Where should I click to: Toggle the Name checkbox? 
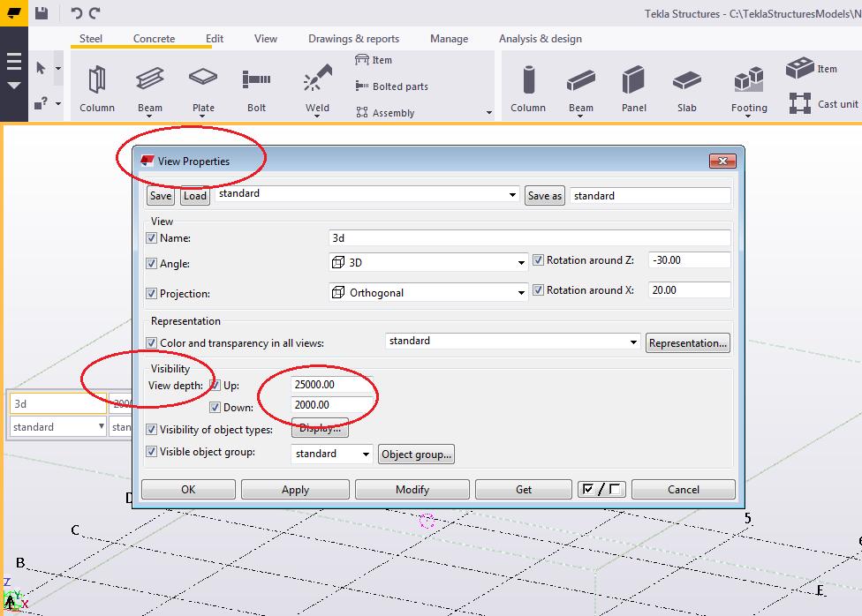[151, 238]
